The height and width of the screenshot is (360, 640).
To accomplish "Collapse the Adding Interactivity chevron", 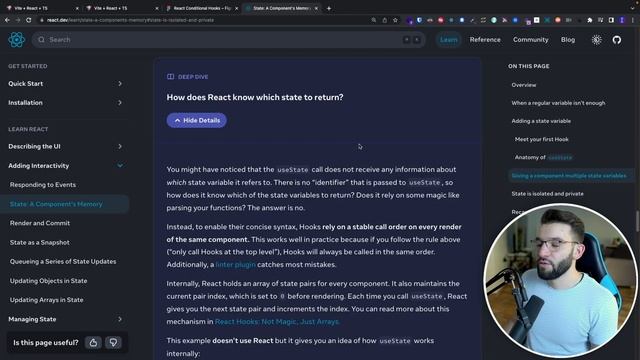I will click(x=120, y=165).
